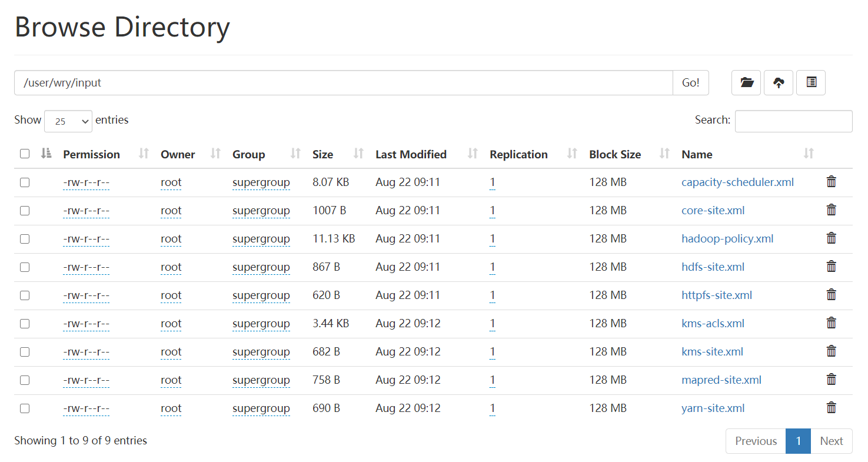This screenshot has width=868, height=462.
Task: Click the cut and paste list icon
Action: pyautogui.click(x=811, y=83)
